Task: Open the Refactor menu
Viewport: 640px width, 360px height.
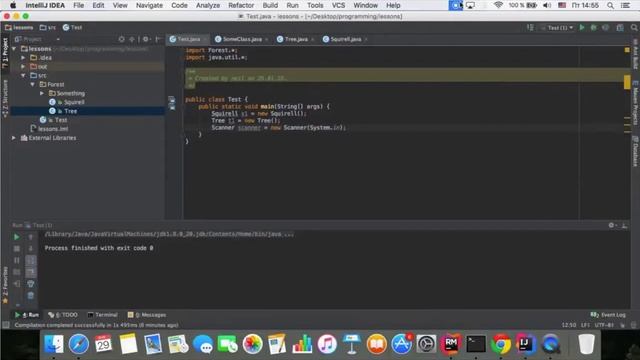Action: click(x=241, y=5)
